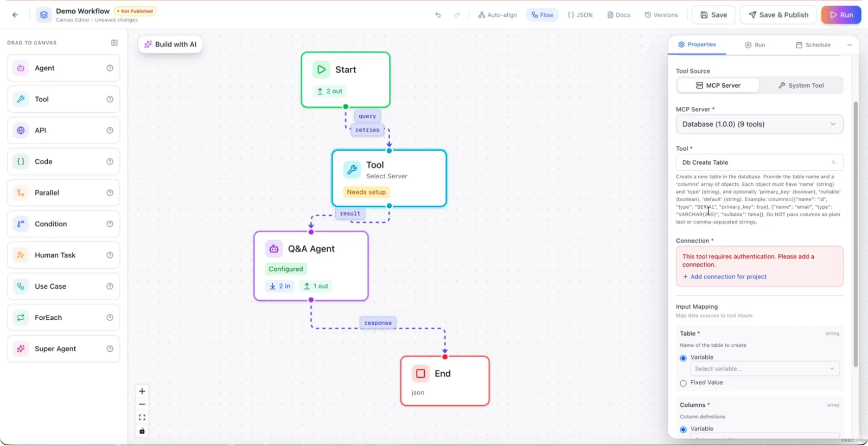Open help for the Human Task node
This screenshot has height=446, width=868.
tap(110, 255)
